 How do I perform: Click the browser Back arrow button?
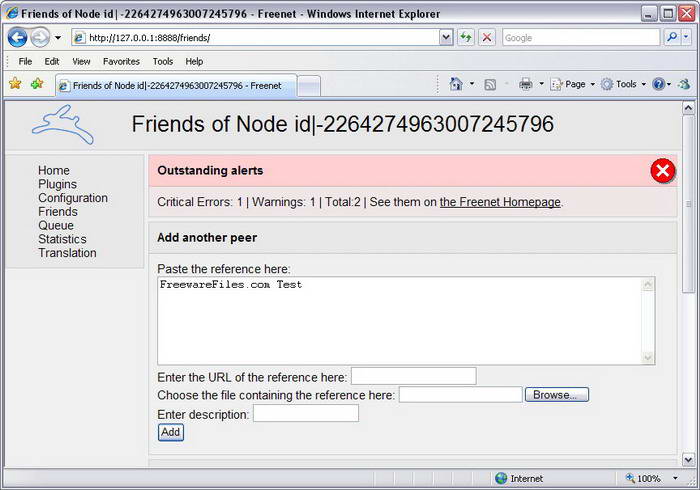(x=17, y=37)
